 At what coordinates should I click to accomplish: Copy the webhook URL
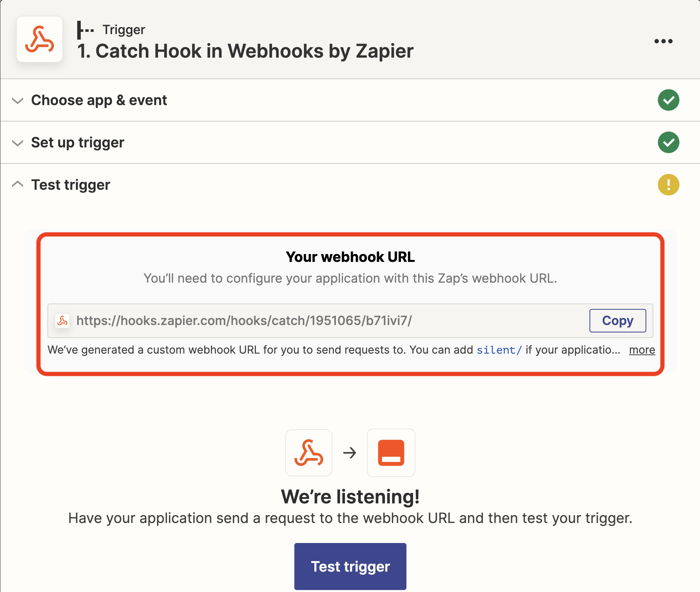[618, 321]
